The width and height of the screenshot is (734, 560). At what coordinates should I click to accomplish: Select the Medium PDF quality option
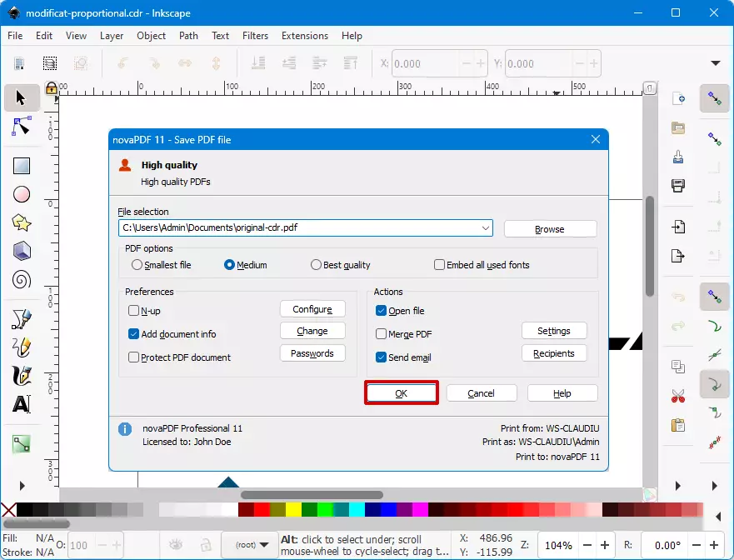pyautogui.click(x=245, y=265)
